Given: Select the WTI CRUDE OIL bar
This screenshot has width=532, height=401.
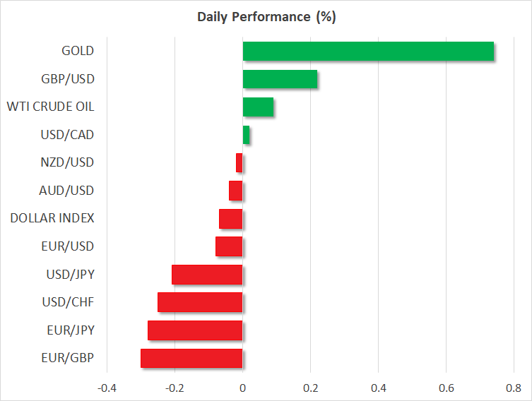Looking at the screenshot, I should (x=258, y=107).
